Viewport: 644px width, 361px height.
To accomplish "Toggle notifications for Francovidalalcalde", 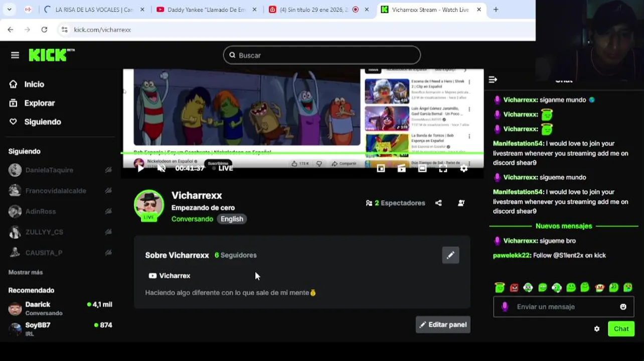I will [108, 191].
